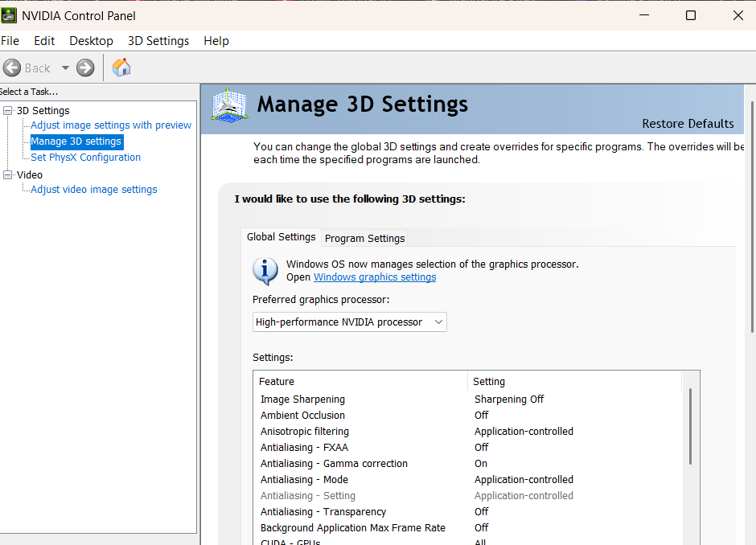The width and height of the screenshot is (756, 545).
Task: Click the Restore Defaults button
Action: 688,124
